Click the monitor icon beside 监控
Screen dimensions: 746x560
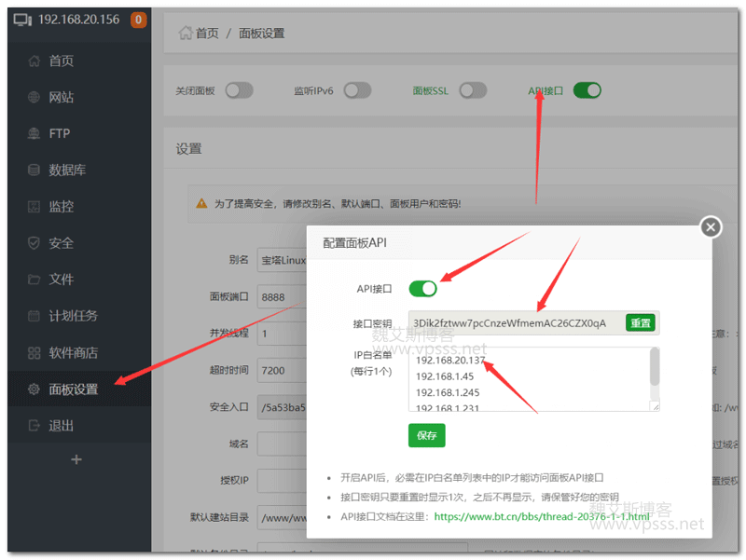point(34,207)
